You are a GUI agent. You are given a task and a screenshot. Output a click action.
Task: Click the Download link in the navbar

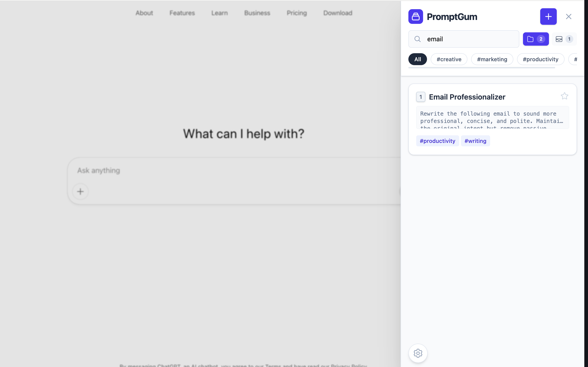pos(337,13)
